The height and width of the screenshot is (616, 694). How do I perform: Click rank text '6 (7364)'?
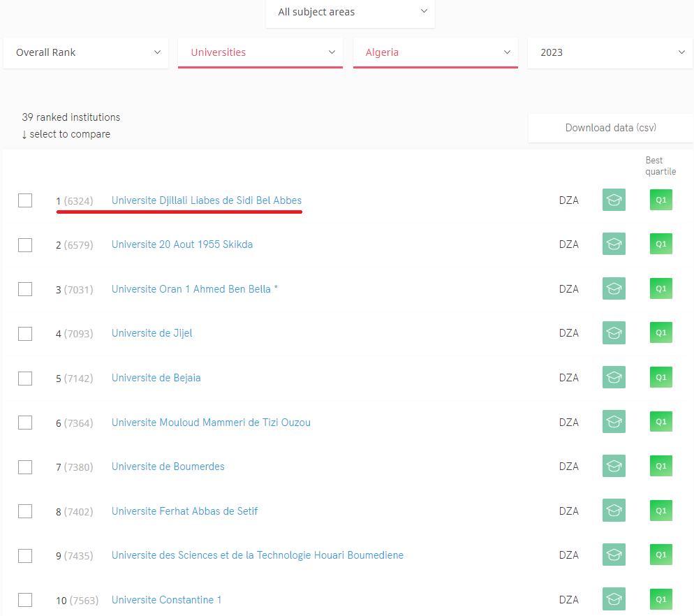74,423
